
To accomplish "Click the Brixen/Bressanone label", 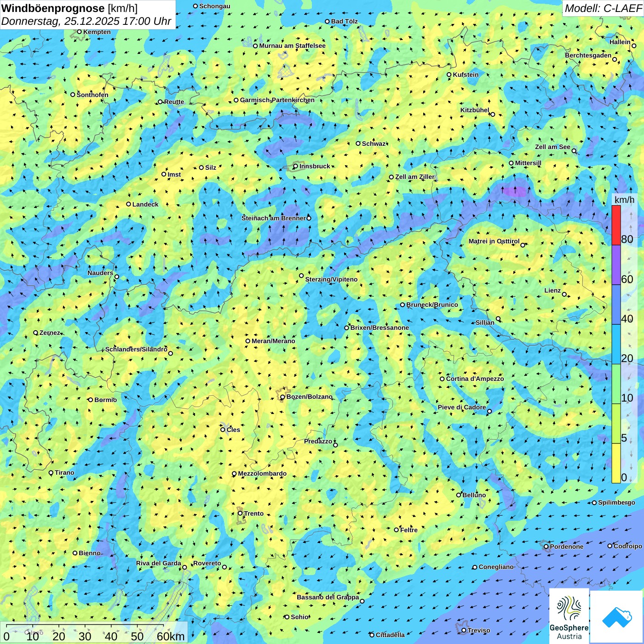I will [379, 328].
